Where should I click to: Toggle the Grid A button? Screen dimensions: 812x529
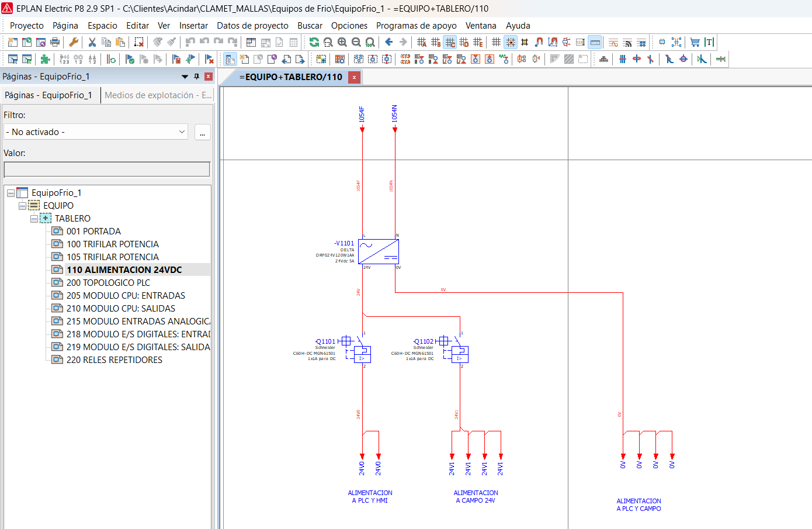tap(422, 42)
